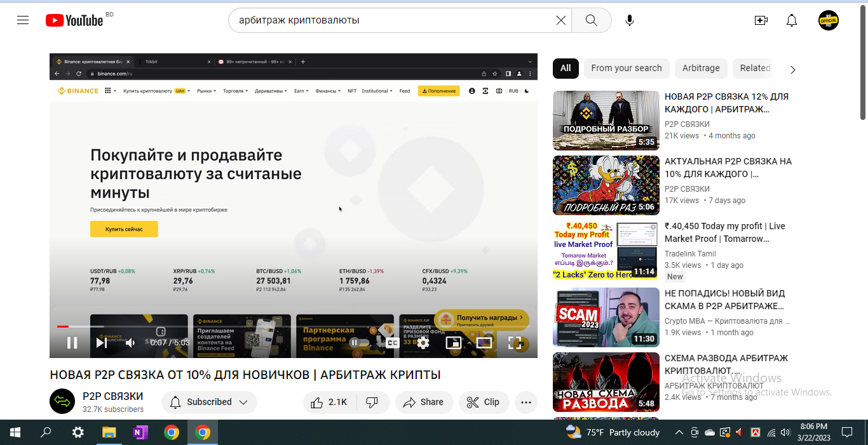This screenshot has height=445, width=868.
Task: Open File Explorer from taskbar
Action: coord(109,432)
